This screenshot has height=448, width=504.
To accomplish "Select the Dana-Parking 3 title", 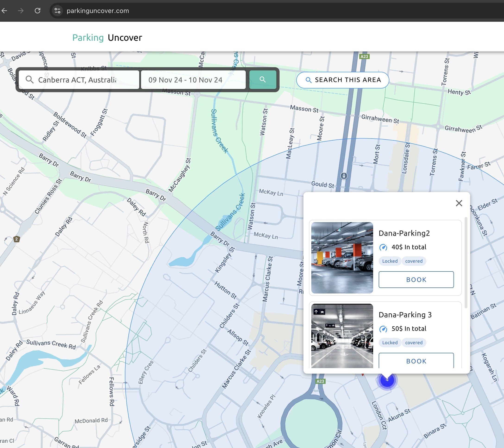I will coord(405,315).
